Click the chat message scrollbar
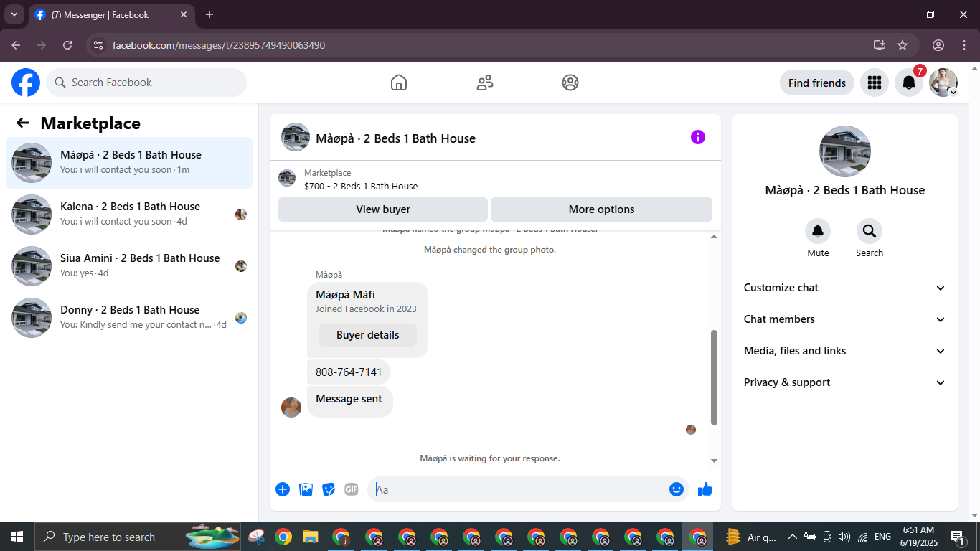This screenshot has width=980, height=551. coord(714,377)
